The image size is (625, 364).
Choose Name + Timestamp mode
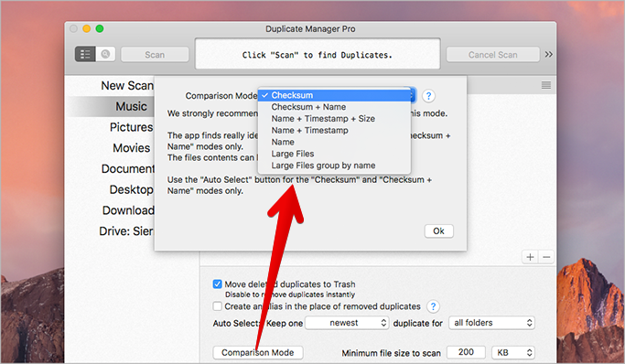(334, 130)
